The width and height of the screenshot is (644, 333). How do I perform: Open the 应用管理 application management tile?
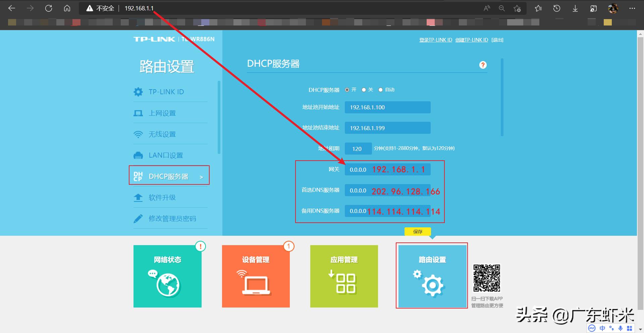(x=344, y=276)
